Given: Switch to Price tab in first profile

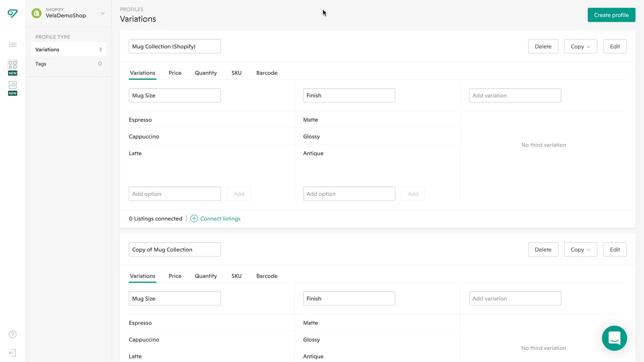Looking at the screenshot, I should pyautogui.click(x=175, y=73).
